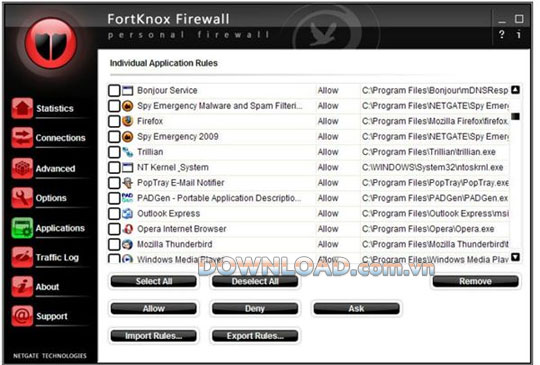Click the Mozilla Thunderbird icon

(127, 244)
